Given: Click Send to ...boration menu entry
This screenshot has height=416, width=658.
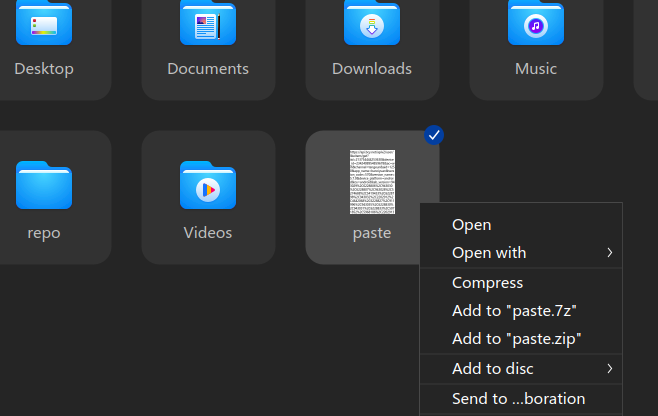Looking at the screenshot, I should (521, 399).
